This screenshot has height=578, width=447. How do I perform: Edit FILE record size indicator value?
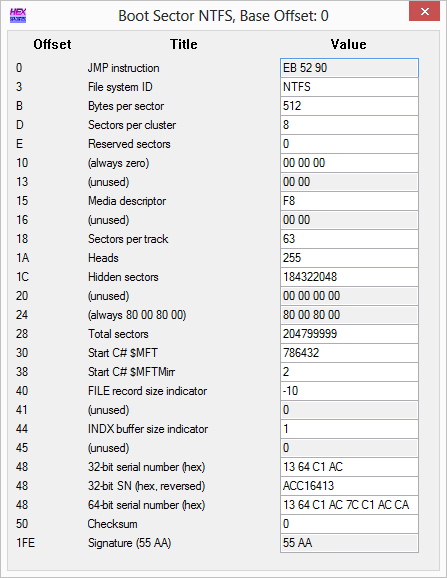[x=349, y=391]
